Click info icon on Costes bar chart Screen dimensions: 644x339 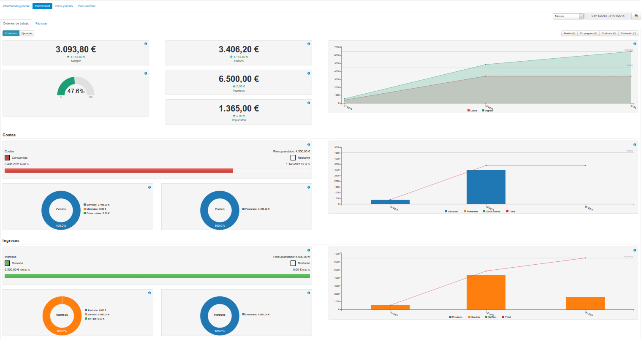(x=635, y=145)
